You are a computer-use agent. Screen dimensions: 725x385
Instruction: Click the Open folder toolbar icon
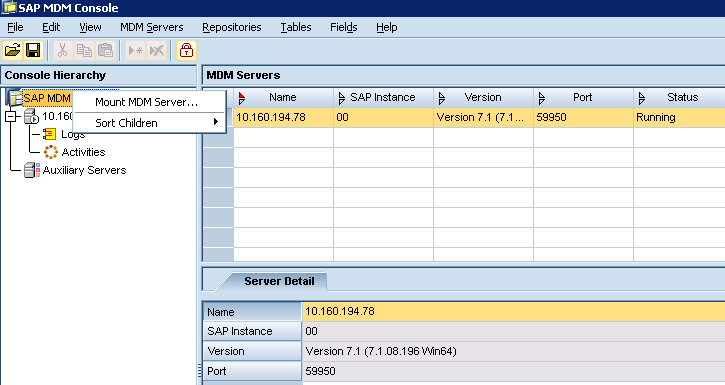[x=12, y=50]
